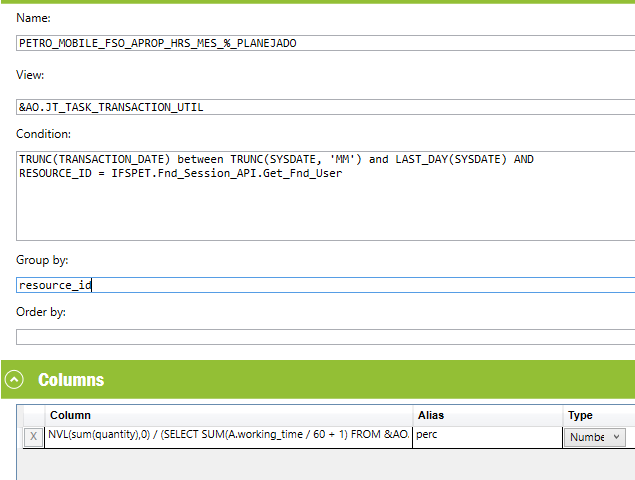Click the View label

tap(30, 75)
